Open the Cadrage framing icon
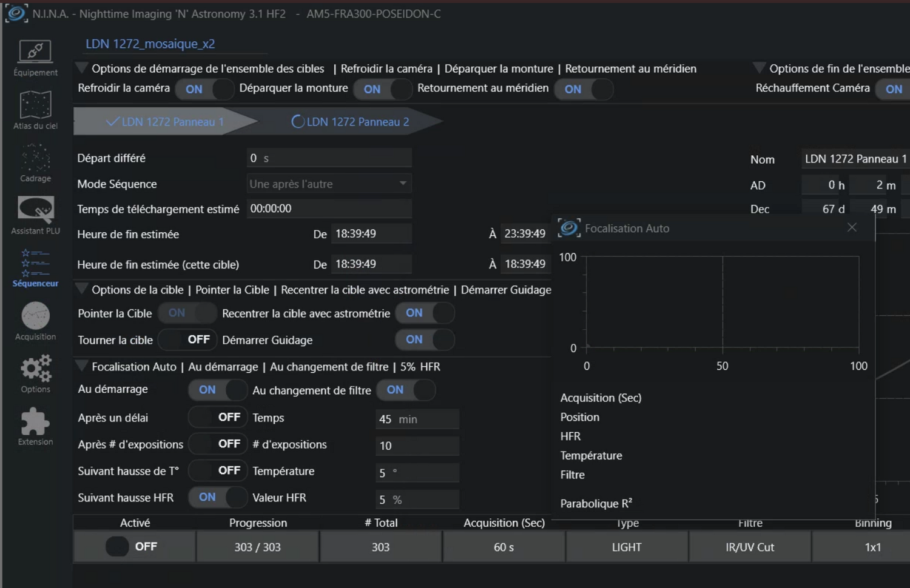Viewport: 910px width, 588px height. 35,158
